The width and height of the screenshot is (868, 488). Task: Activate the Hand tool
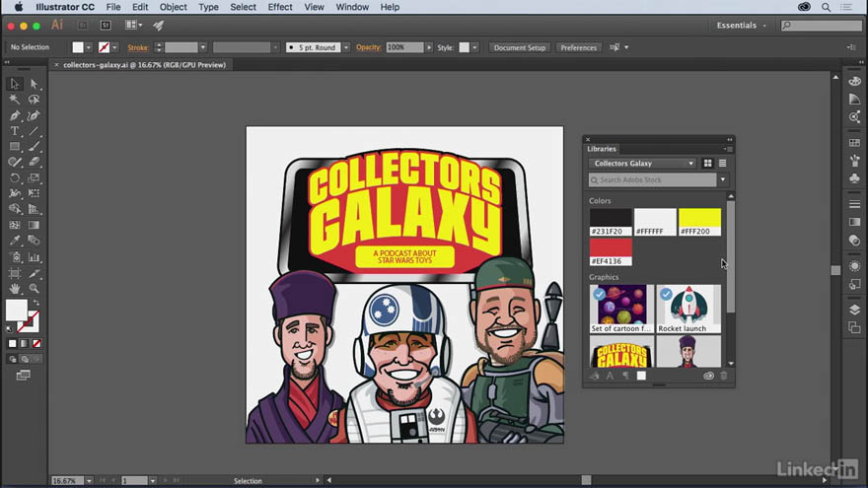15,288
